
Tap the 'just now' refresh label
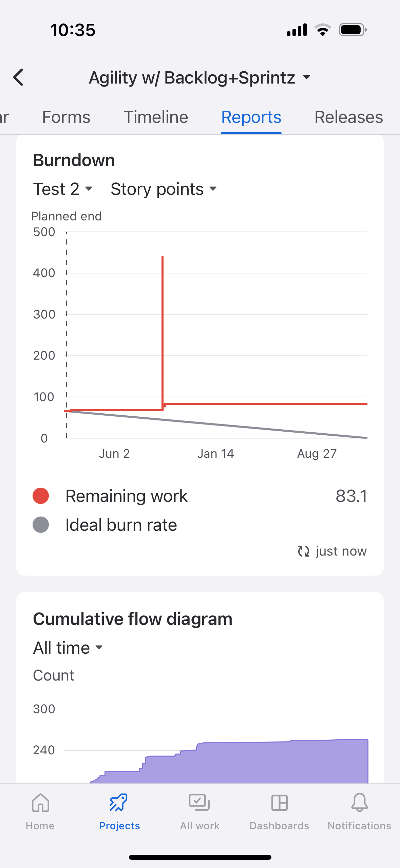pyautogui.click(x=341, y=551)
